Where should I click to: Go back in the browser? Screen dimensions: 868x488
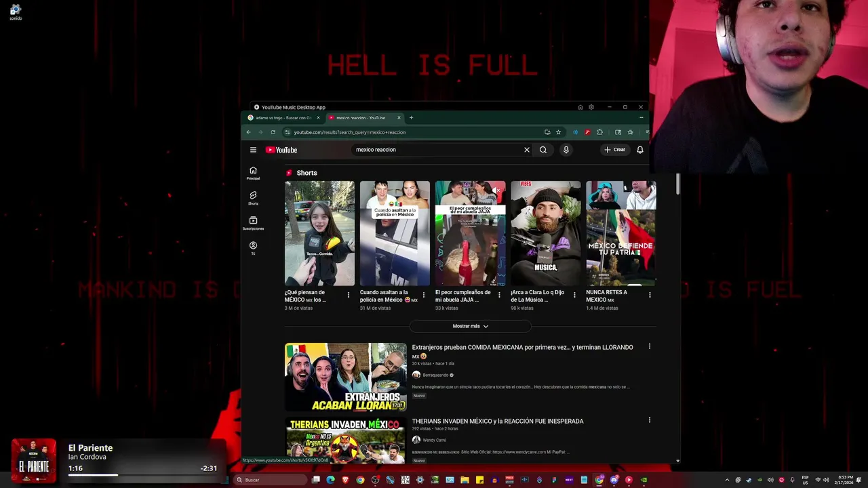248,132
